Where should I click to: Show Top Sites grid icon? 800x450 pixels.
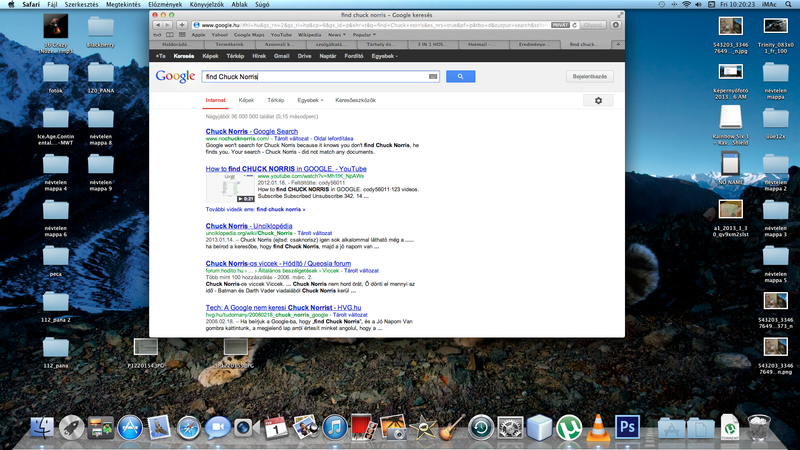[x=182, y=35]
